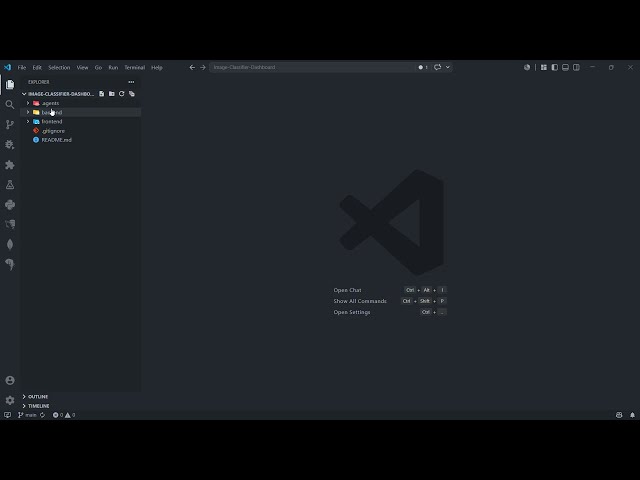Screen dimensions: 640x480
Task: Open the Extensions view
Action: click(10, 164)
